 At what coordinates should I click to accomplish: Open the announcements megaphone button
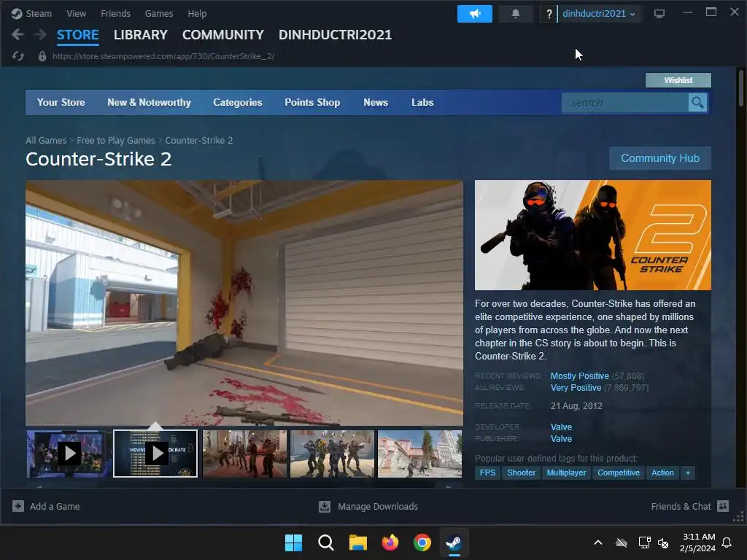click(x=474, y=14)
